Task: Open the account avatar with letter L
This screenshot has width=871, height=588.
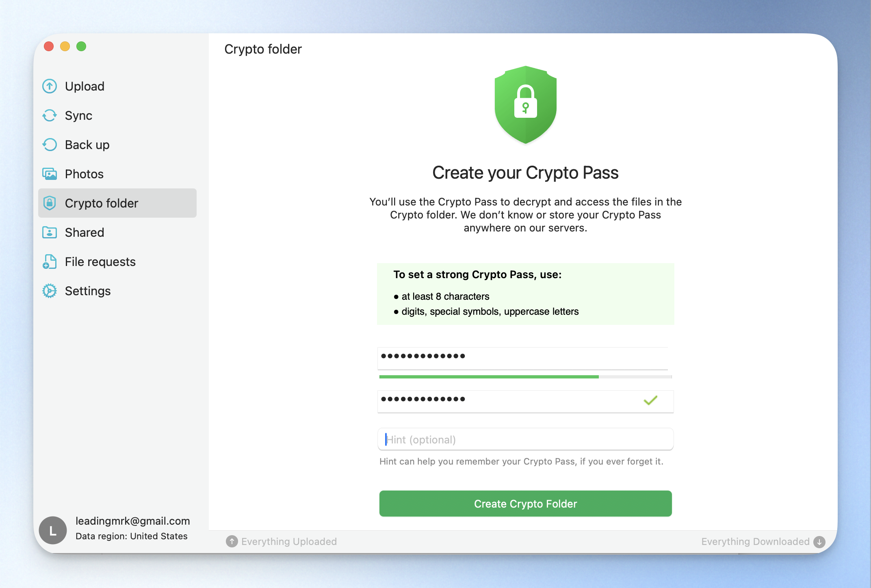Action: [x=53, y=530]
